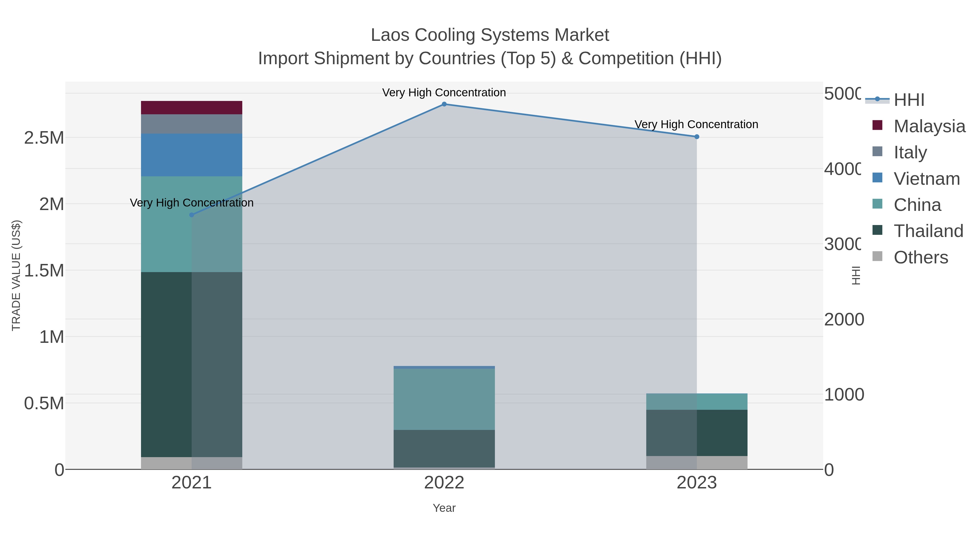Click the 2022 x-axis label
This screenshot has height=551, width=980.
pos(444,482)
